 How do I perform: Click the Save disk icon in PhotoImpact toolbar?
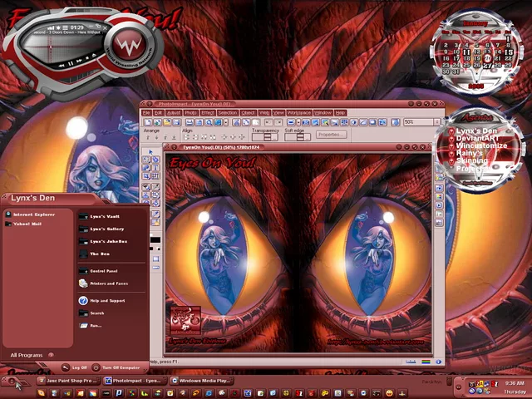tap(176, 122)
